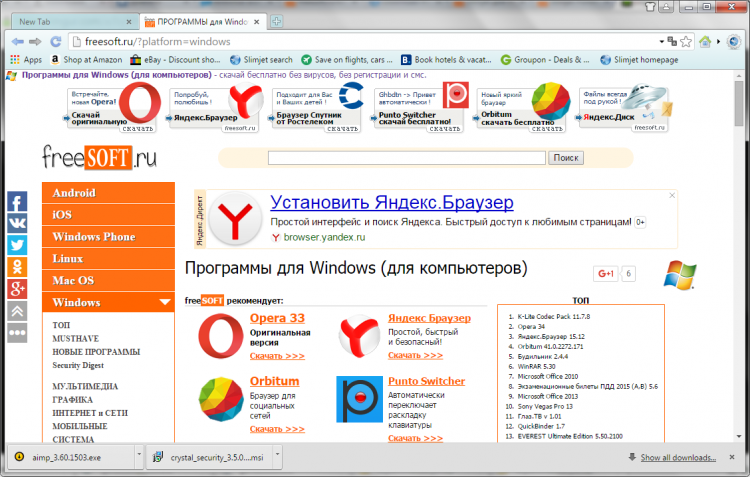Open the Linux category

pos(109,258)
